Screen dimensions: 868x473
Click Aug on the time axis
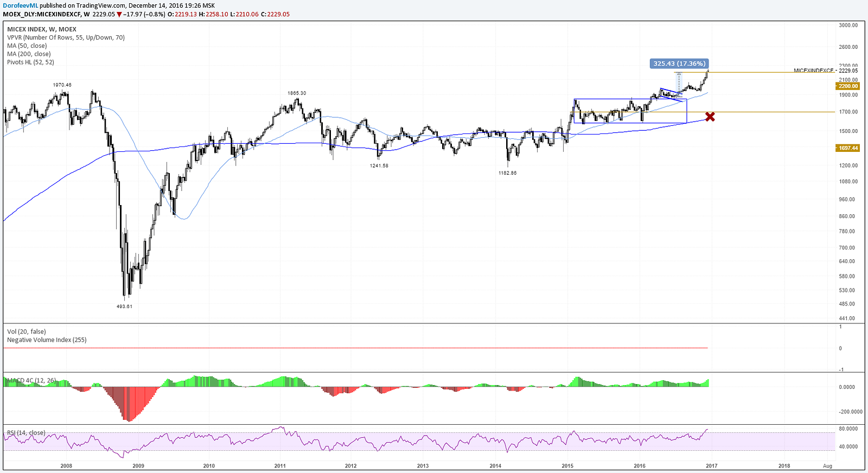827,466
